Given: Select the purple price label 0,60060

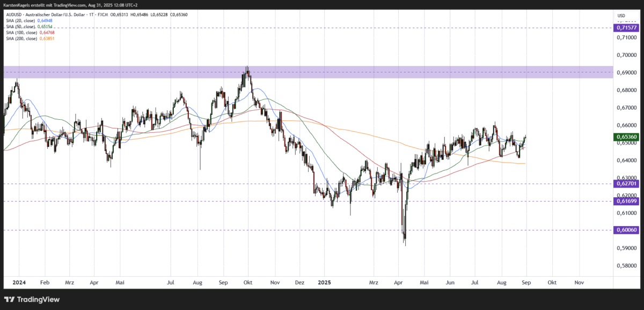Looking at the screenshot, I should pyautogui.click(x=626, y=230).
